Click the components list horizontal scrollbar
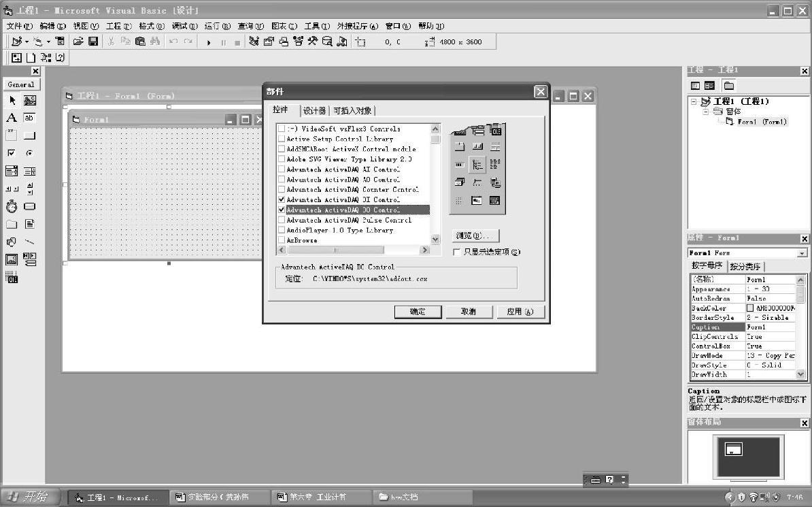The height and width of the screenshot is (507, 812). coord(354,250)
